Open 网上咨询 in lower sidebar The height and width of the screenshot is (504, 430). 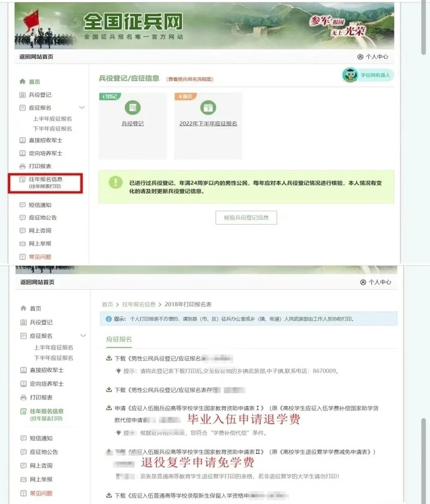(x=41, y=466)
